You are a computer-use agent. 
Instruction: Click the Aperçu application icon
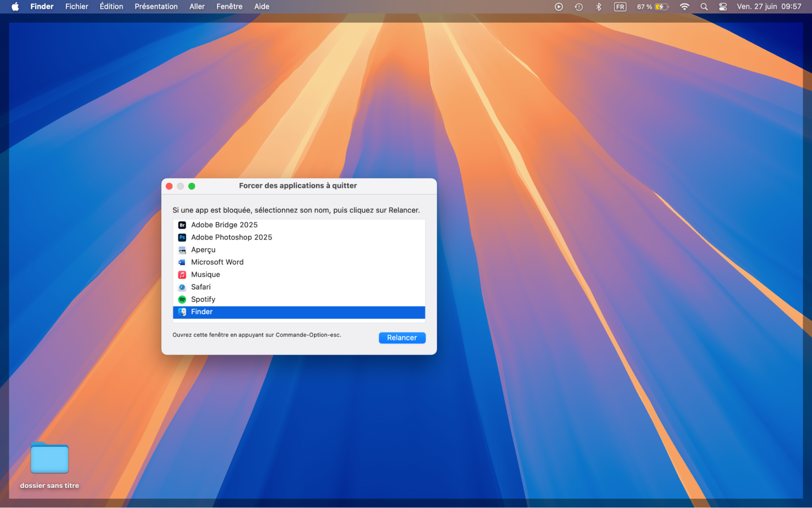click(182, 250)
